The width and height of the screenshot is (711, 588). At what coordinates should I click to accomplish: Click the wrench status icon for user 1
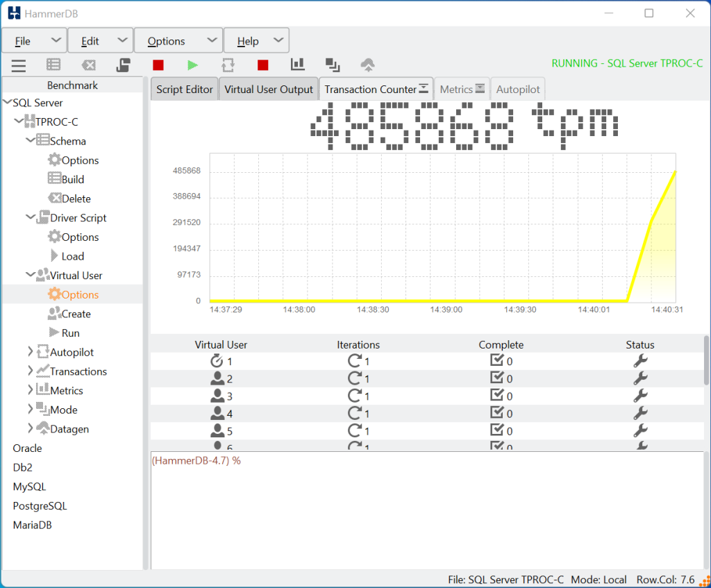640,361
